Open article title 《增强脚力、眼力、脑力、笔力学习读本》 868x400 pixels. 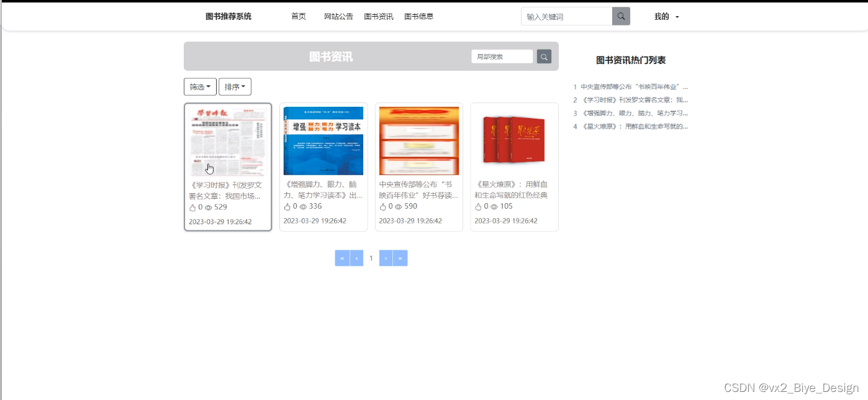coord(323,189)
